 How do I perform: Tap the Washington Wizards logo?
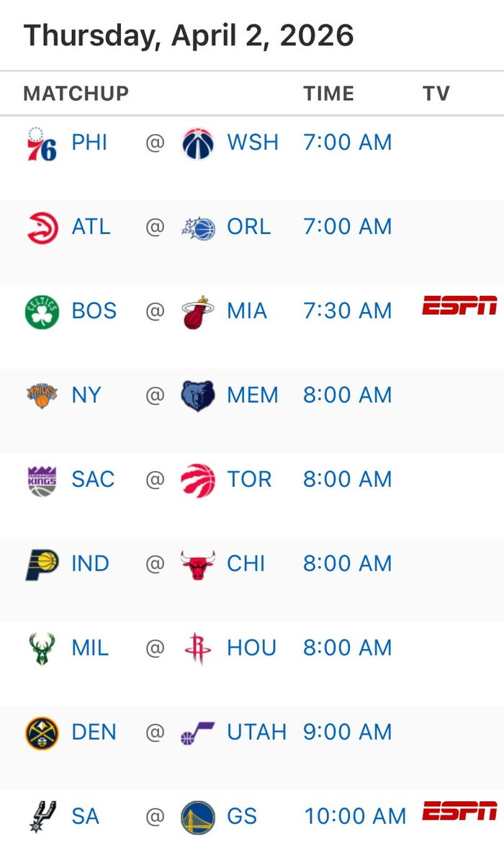(x=197, y=143)
